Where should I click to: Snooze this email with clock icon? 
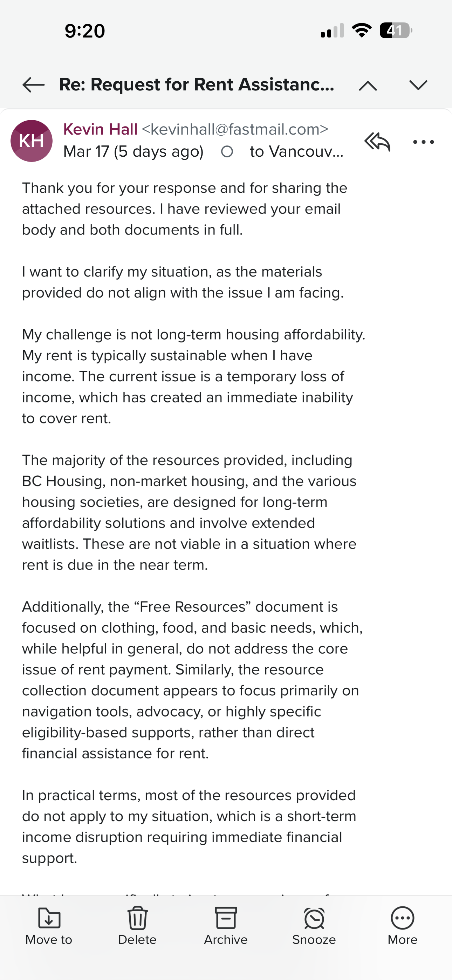pos(314,918)
